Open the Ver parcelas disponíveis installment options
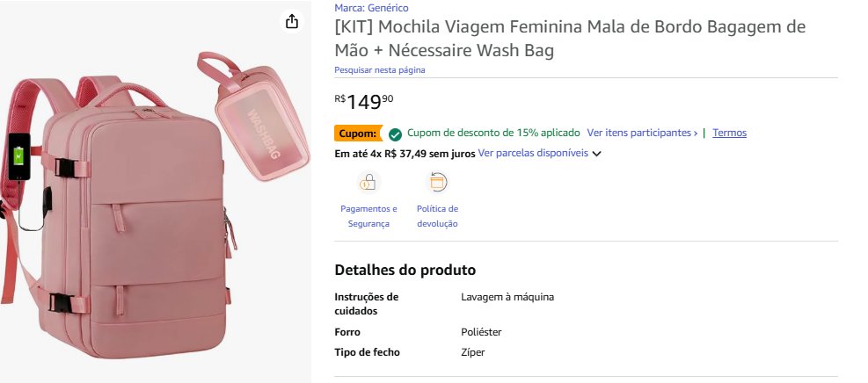Image resolution: width=868 pixels, height=383 pixels. pos(533,153)
